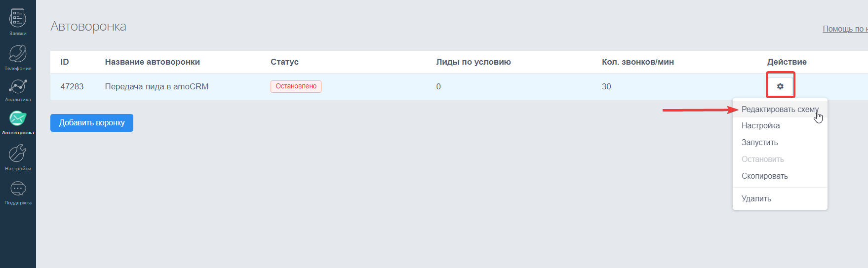The image size is (868, 268).
Task: Click the Кол. звонков/мин column header
Action: tap(638, 62)
